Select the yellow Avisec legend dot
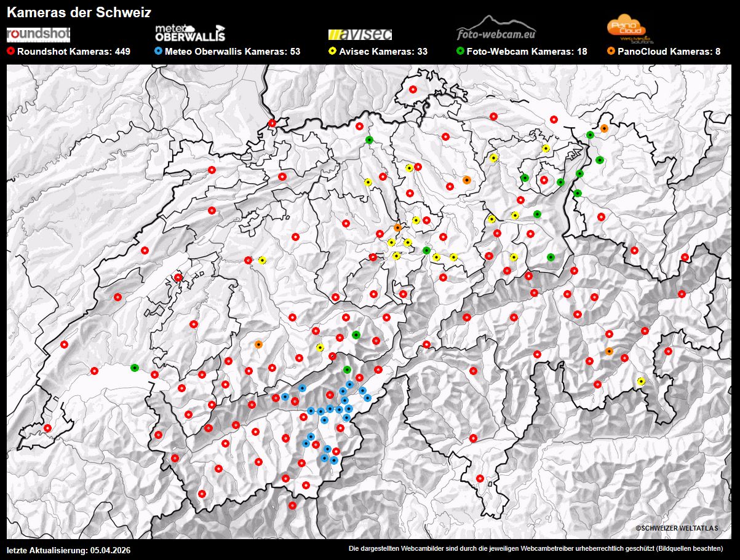The image size is (740, 560). tap(333, 52)
